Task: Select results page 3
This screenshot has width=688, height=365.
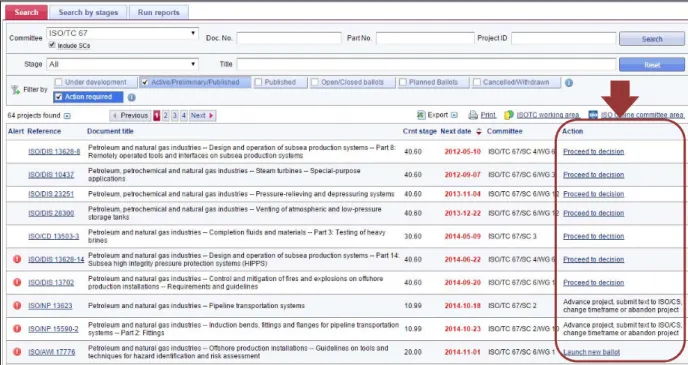Action: (175, 115)
